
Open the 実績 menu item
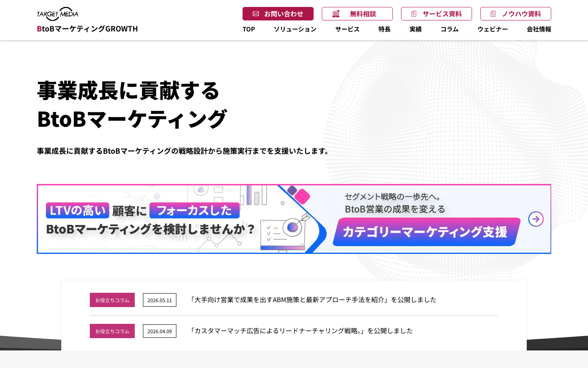click(x=416, y=29)
